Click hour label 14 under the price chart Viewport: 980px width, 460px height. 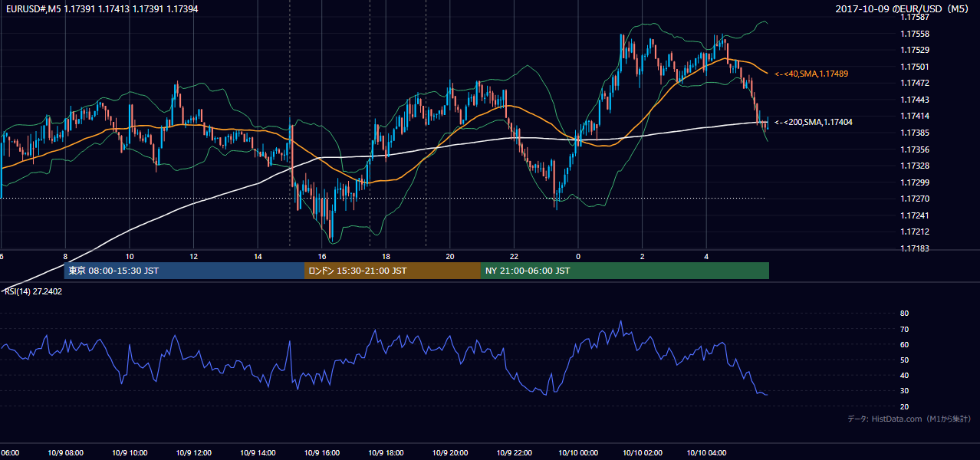[x=258, y=257]
